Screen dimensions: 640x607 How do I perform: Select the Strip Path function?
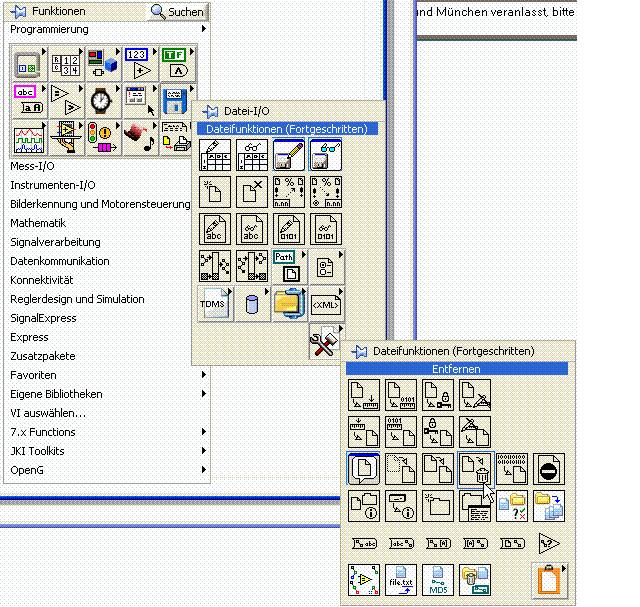[x=252, y=266]
